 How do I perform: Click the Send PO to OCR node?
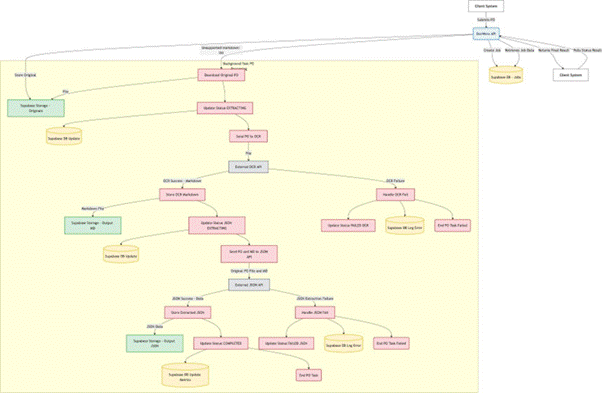(248, 136)
